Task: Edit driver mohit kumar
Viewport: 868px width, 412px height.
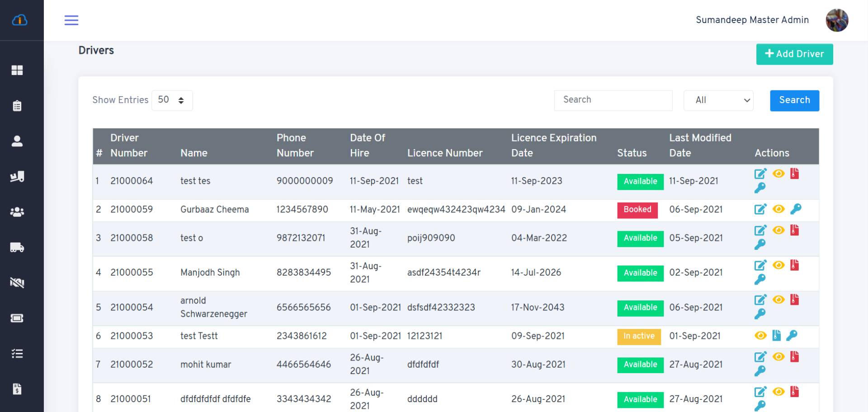Action: [760, 357]
